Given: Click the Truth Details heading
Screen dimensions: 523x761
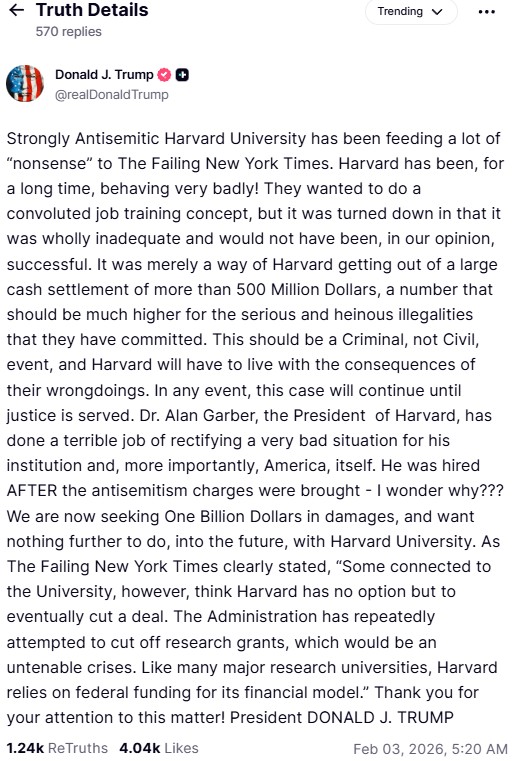Looking at the screenshot, I should click(92, 10).
